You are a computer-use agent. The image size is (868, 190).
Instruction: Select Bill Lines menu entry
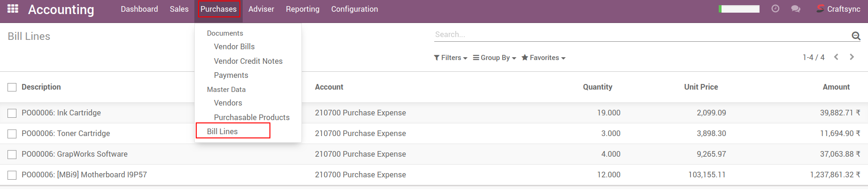tap(223, 131)
